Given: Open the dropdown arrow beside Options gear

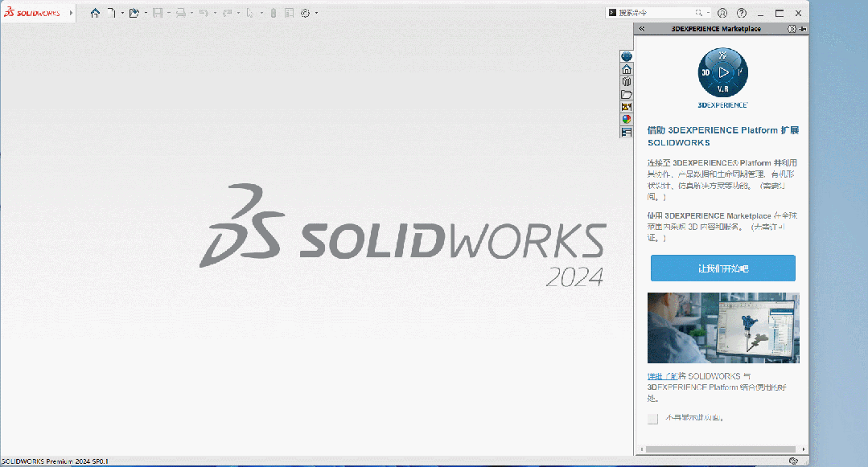Looking at the screenshot, I should click(317, 13).
